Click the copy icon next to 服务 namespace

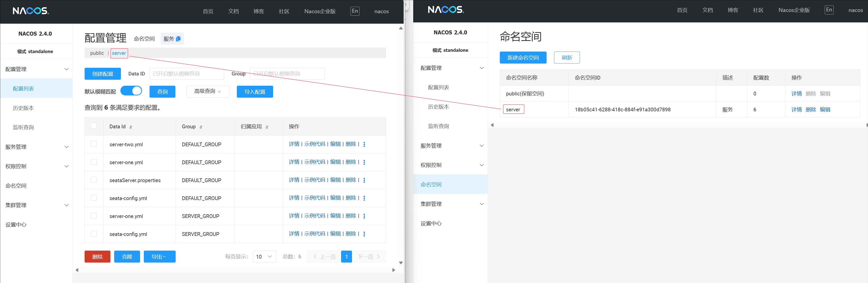(178, 38)
